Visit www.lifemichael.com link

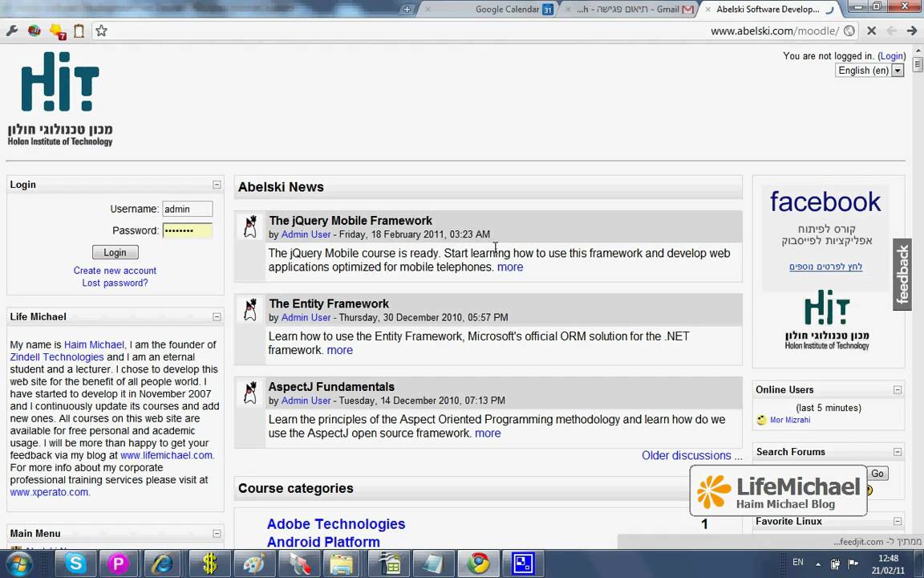(166, 455)
